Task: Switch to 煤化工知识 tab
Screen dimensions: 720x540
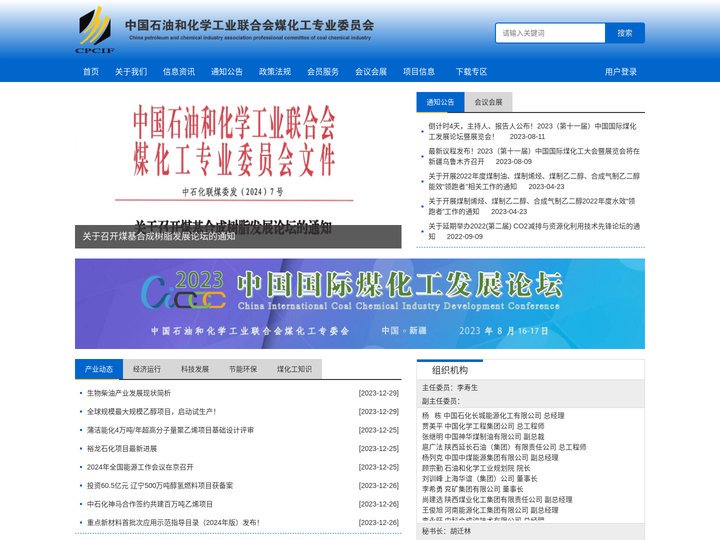Action: pos(294,369)
